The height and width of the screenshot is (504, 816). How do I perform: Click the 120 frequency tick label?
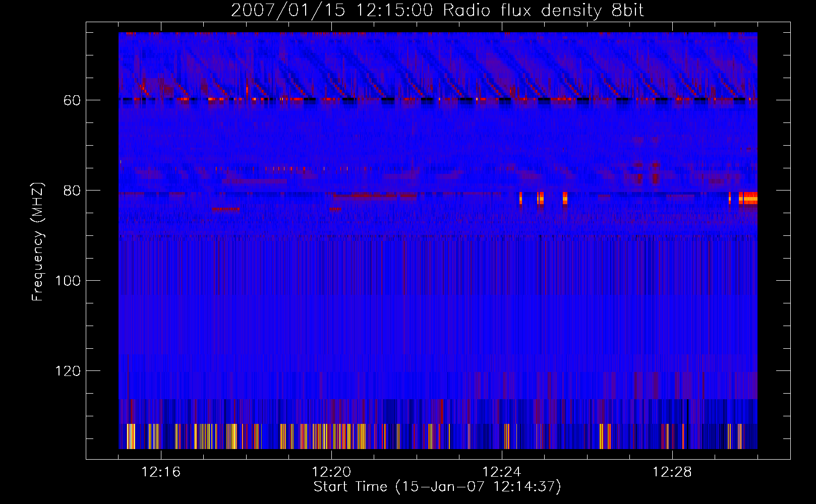68,371
